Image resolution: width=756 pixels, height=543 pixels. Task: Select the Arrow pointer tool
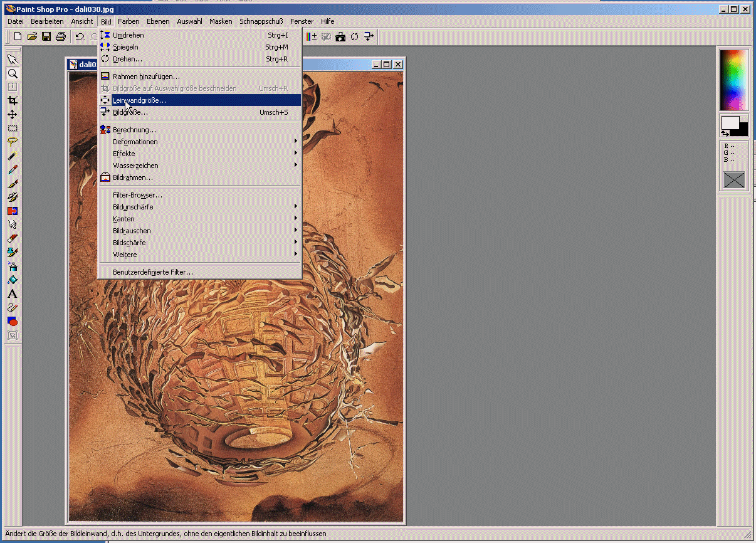[12, 60]
